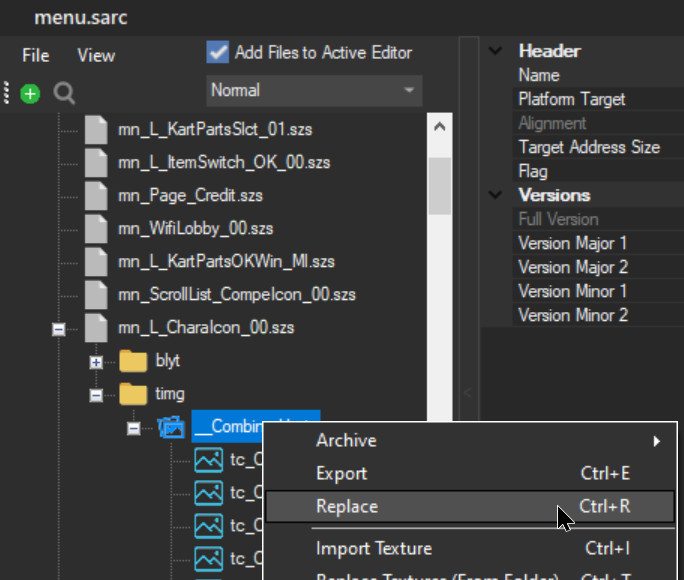684x580 pixels.
Task: Click the blue texture archive folder icon
Action: click(171, 427)
